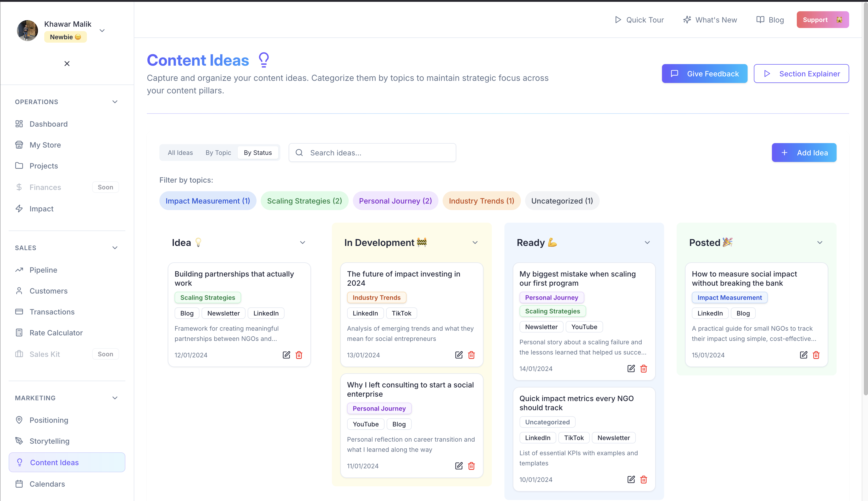Open Storytelling from the sidebar
This screenshot has width=868, height=501.
point(49,441)
